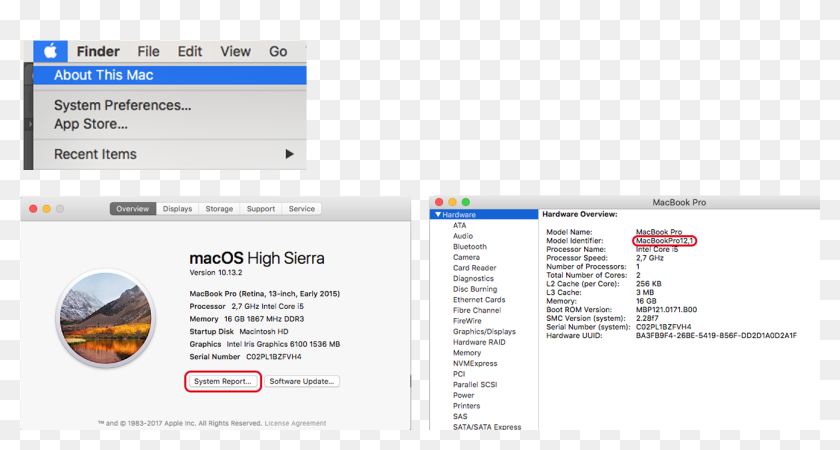Screen dimensions: 840x450
Task: Open the Apple menu icon
Action: (x=50, y=51)
